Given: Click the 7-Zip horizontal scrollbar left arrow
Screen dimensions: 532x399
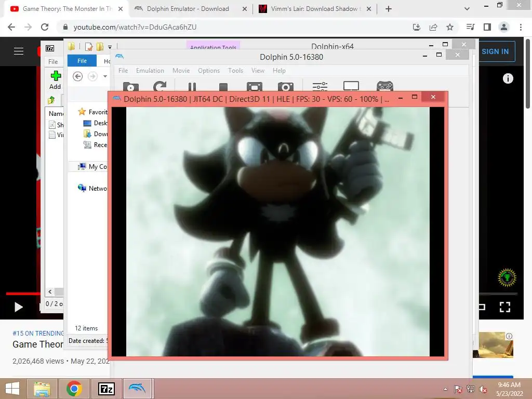Looking at the screenshot, I should (x=50, y=292).
